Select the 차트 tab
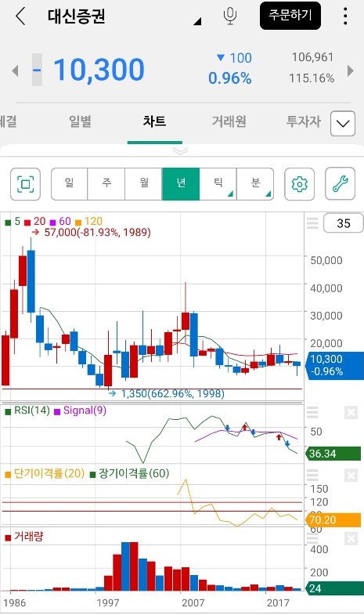 click(154, 121)
